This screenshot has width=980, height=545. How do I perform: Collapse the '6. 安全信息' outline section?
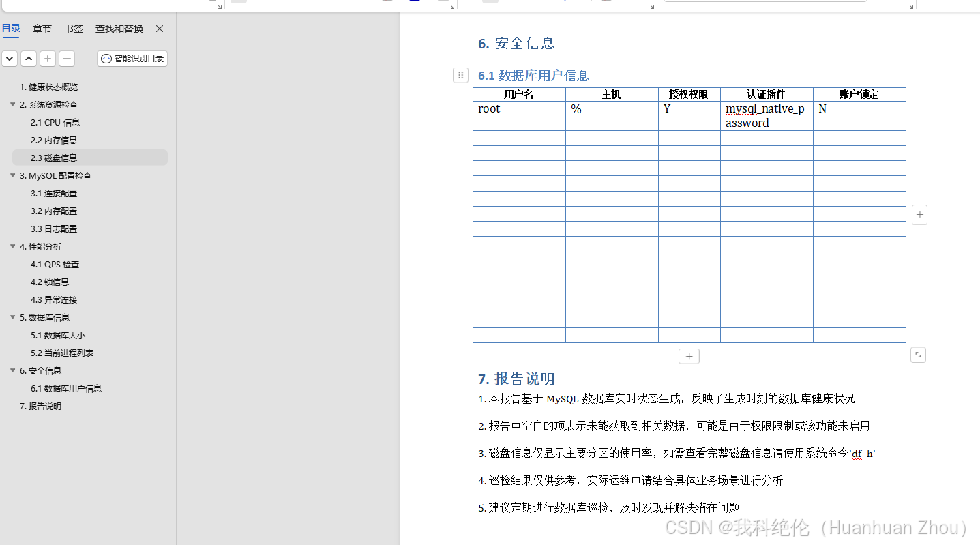tap(12, 370)
